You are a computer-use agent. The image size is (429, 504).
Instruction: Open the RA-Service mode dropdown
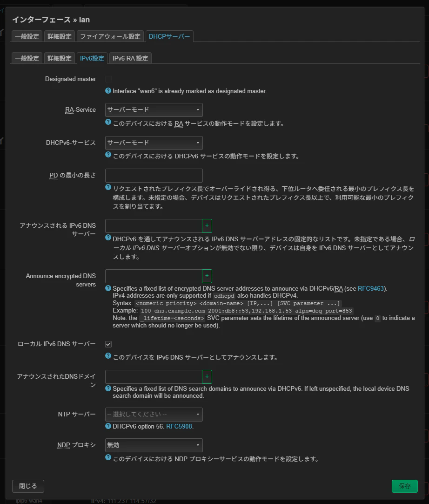(x=154, y=110)
